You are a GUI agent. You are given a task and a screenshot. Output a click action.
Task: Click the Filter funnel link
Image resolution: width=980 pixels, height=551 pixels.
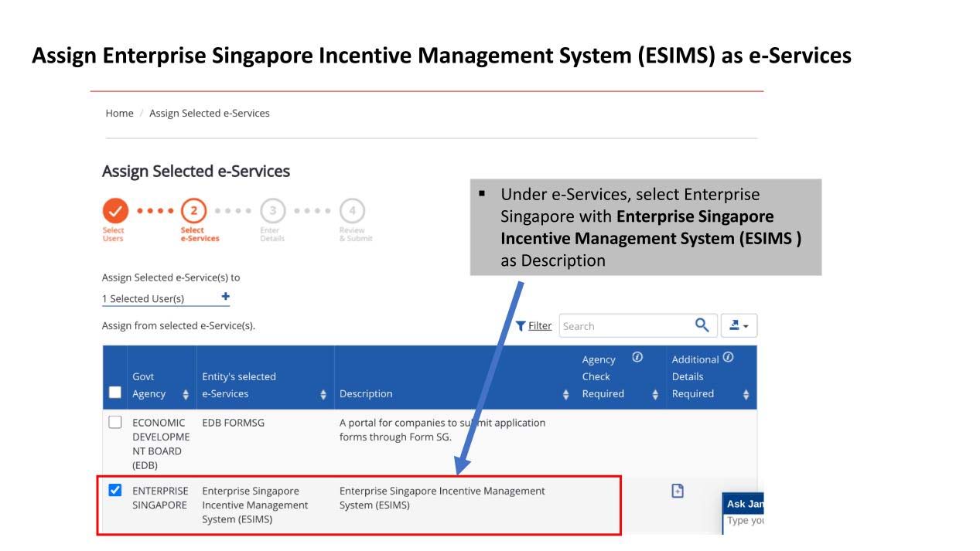(x=533, y=325)
